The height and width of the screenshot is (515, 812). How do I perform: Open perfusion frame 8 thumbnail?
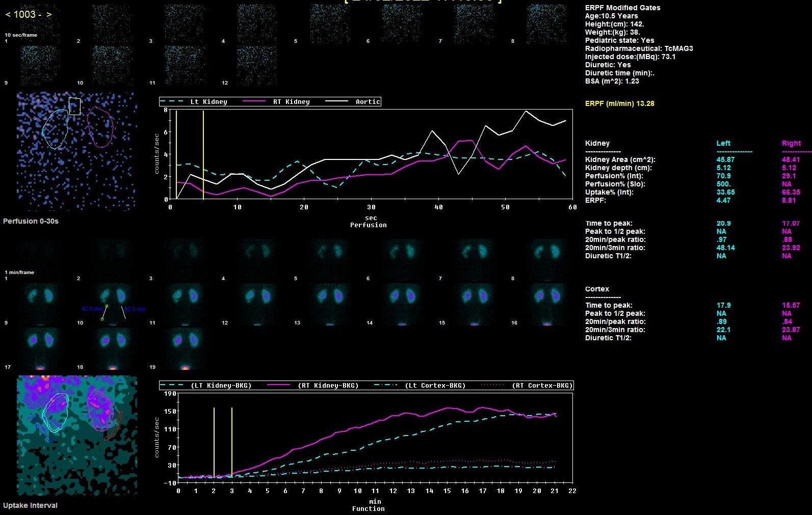click(546, 23)
